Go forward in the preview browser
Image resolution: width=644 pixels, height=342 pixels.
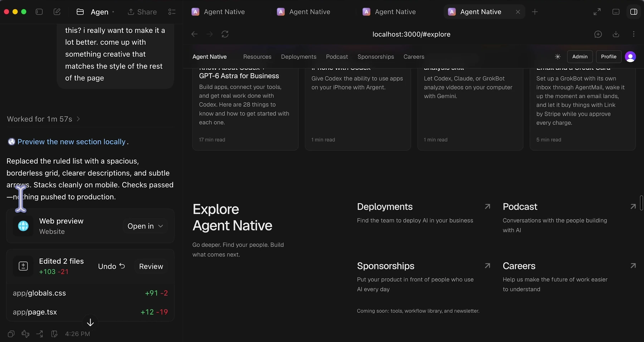click(210, 34)
